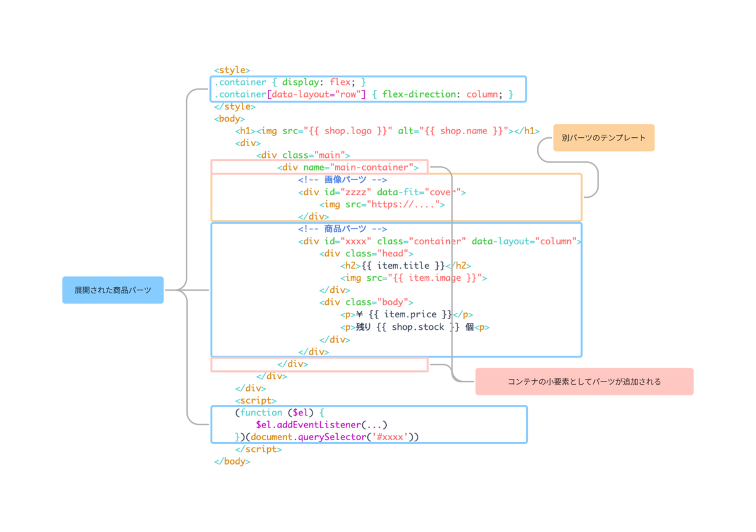Select the <div class="head"> line
The height and width of the screenshot is (532, 756).
point(367,253)
